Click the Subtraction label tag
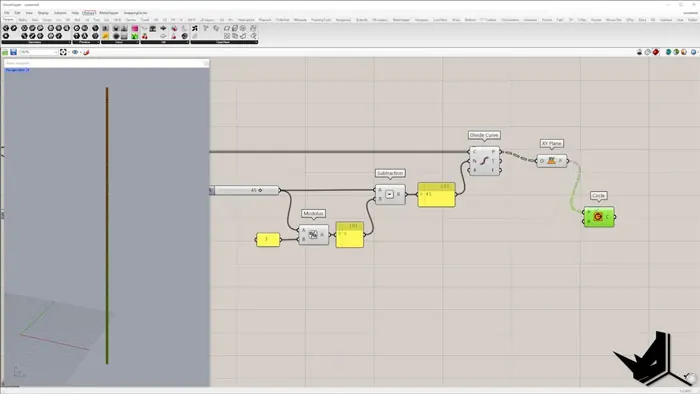This screenshot has height=394, width=700. (390, 173)
